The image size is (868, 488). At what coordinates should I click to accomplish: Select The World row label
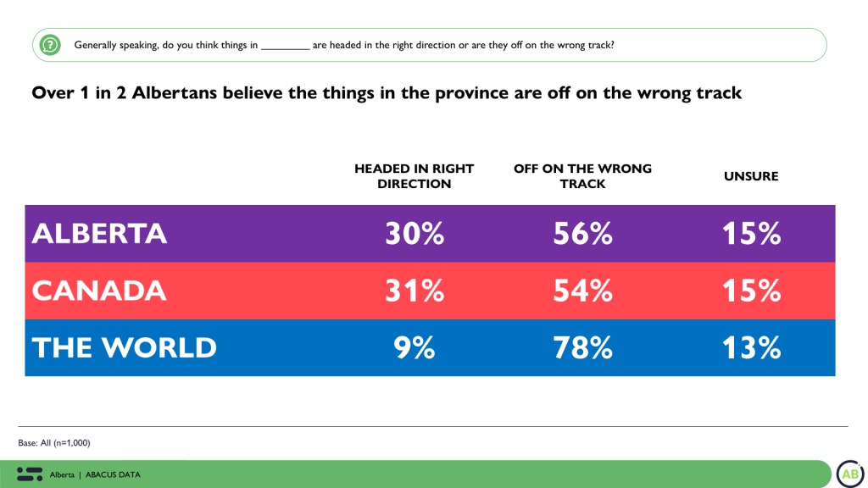click(125, 347)
